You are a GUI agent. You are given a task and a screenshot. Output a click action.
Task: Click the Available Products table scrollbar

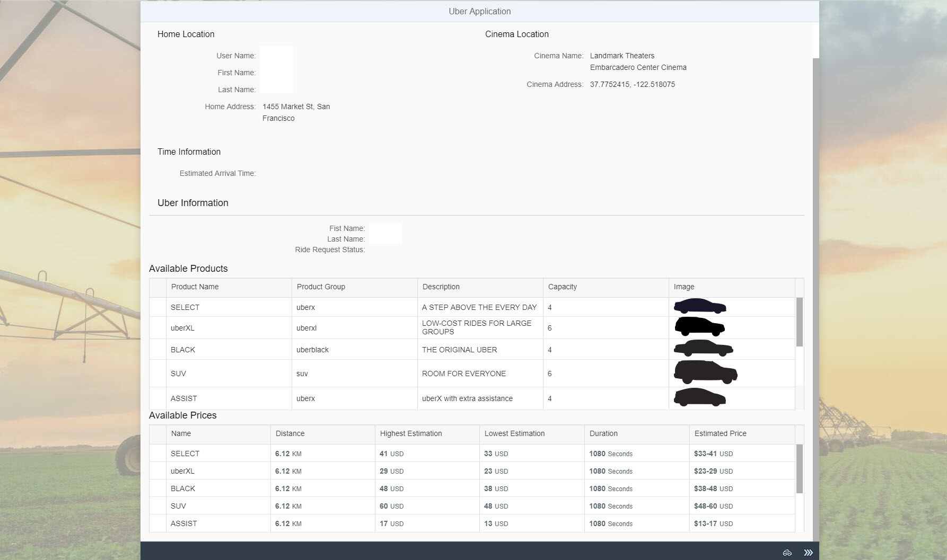click(800, 322)
